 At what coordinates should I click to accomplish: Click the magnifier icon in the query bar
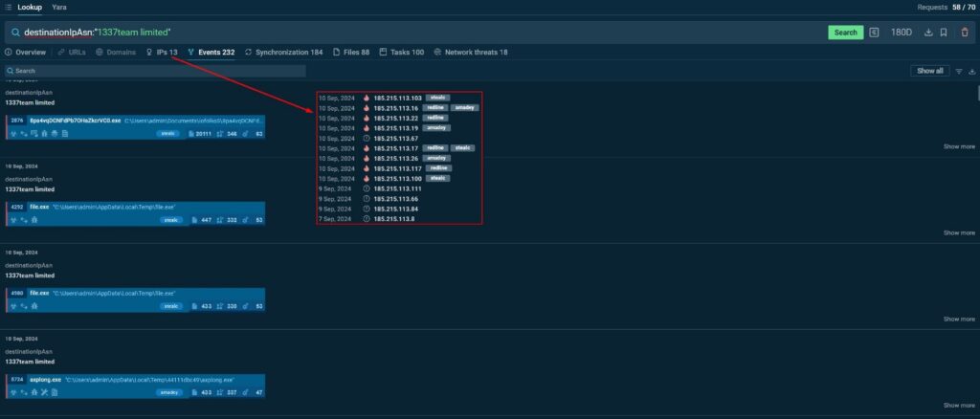[x=15, y=33]
